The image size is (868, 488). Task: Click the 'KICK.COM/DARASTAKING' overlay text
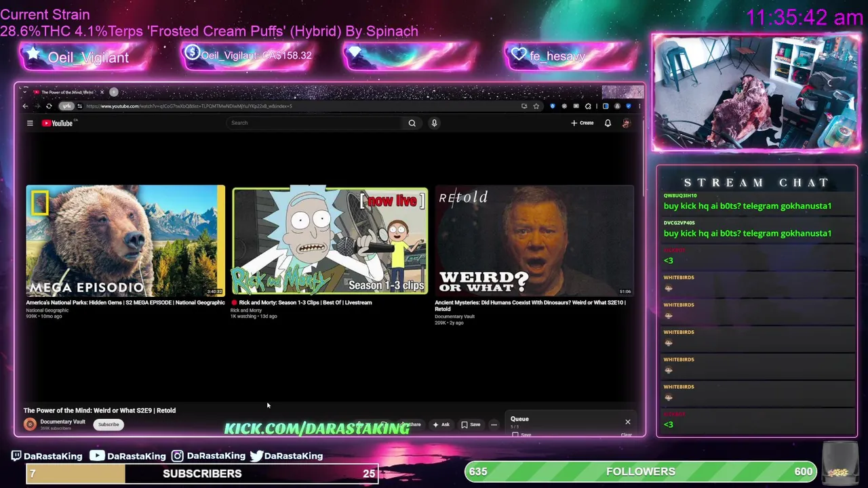click(x=317, y=428)
